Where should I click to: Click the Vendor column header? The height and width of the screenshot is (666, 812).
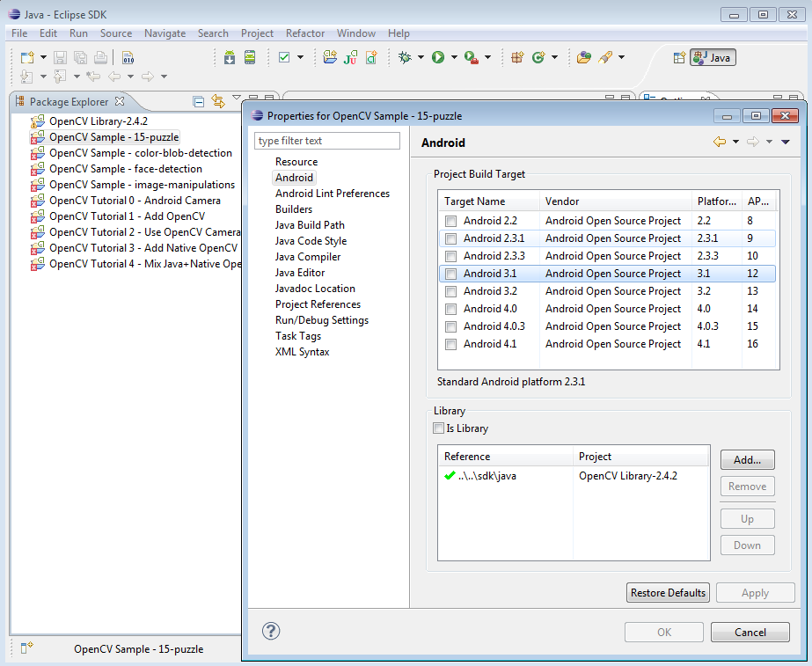tap(615, 201)
